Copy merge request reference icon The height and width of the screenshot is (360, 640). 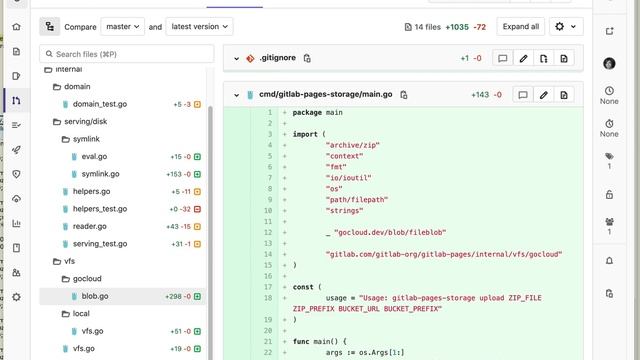pyautogui.click(x=609, y=293)
